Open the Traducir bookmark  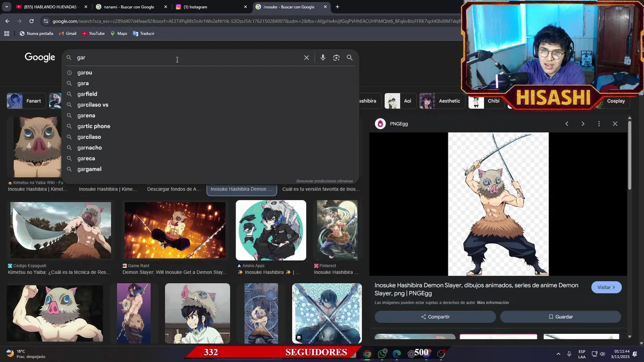click(143, 34)
